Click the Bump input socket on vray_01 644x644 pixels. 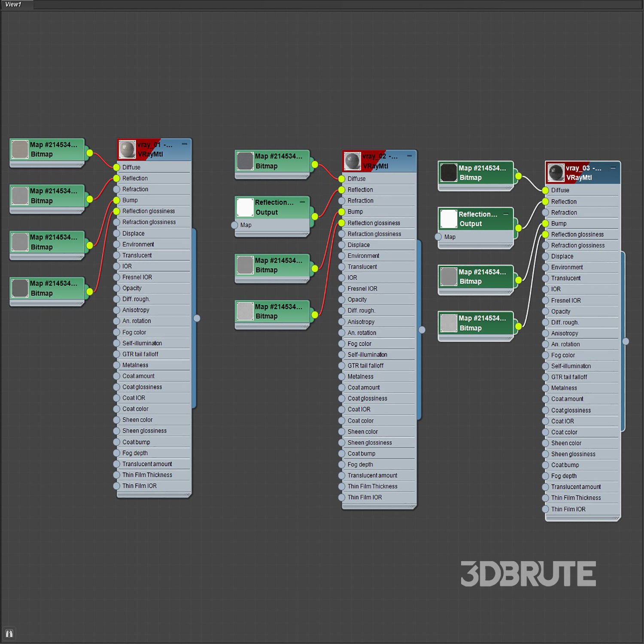116,200
